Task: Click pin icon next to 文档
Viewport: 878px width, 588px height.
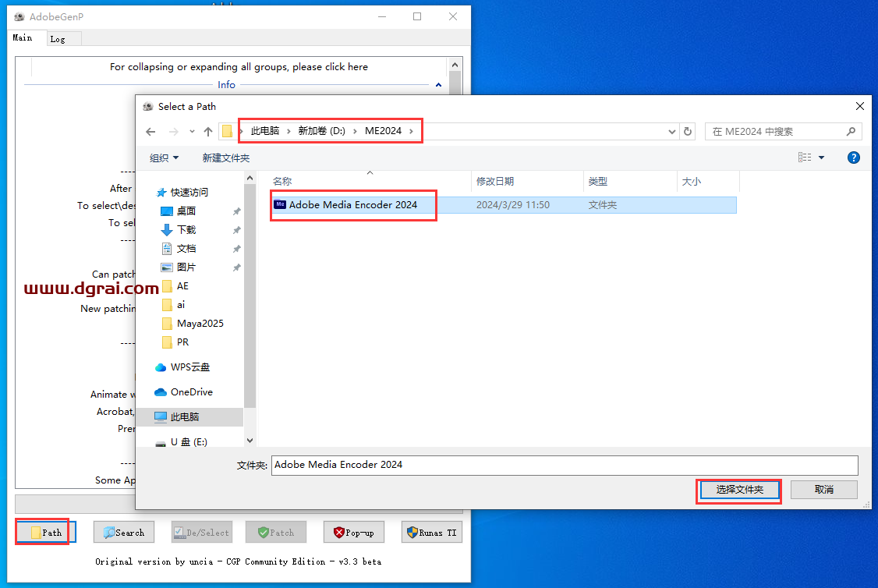Action: (x=237, y=249)
